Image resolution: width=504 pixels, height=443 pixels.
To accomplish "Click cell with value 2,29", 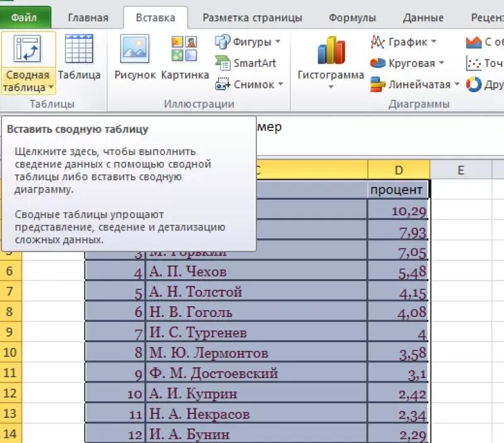I will point(398,434).
